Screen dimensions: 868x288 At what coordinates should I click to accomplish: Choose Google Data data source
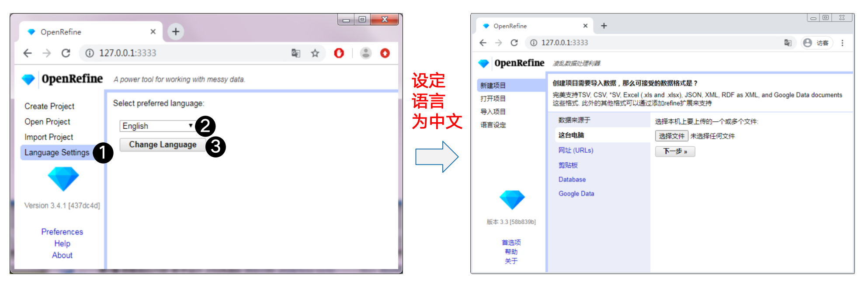pos(576,194)
